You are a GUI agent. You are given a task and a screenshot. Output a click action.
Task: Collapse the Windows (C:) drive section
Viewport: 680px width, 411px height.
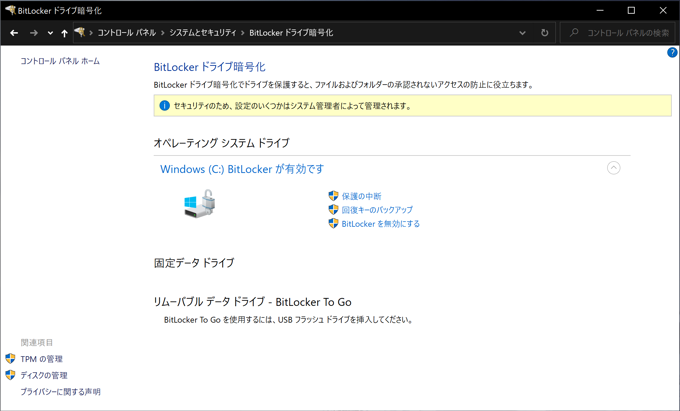click(x=613, y=168)
